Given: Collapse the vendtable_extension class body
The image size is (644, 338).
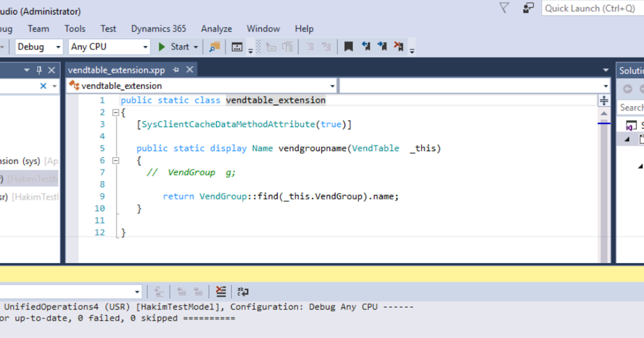Looking at the screenshot, I should click(115, 112).
